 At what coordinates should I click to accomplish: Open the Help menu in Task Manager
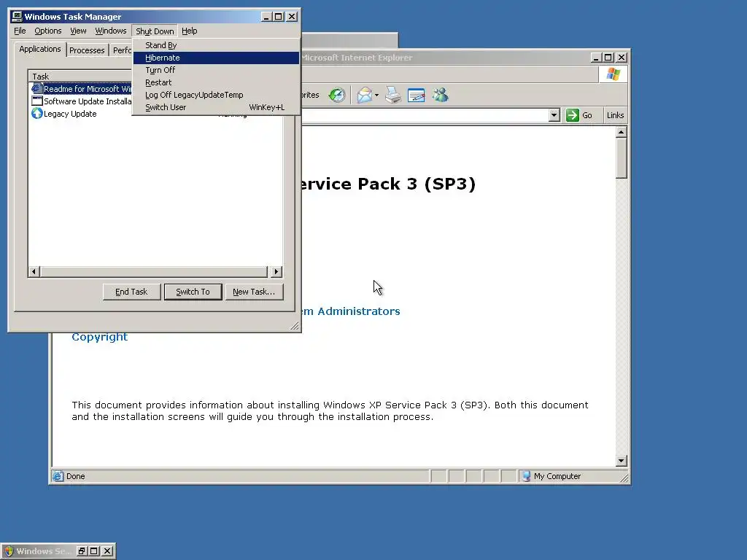189,31
